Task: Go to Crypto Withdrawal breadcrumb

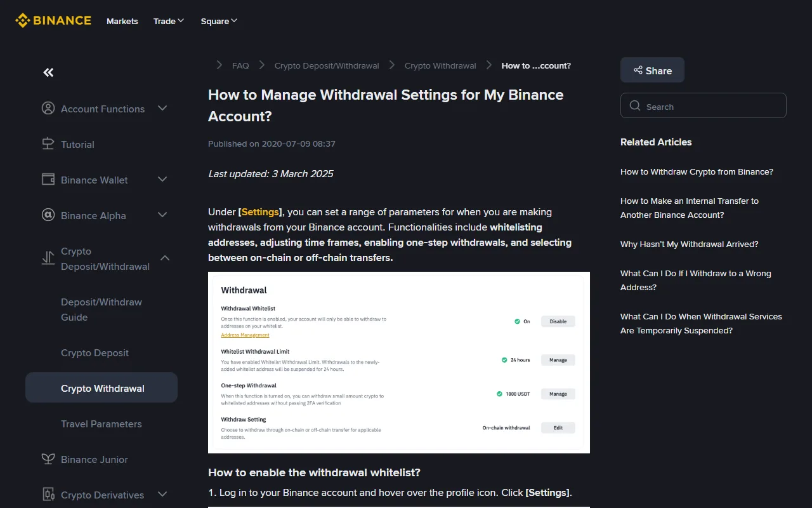Action: click(440, 65)
